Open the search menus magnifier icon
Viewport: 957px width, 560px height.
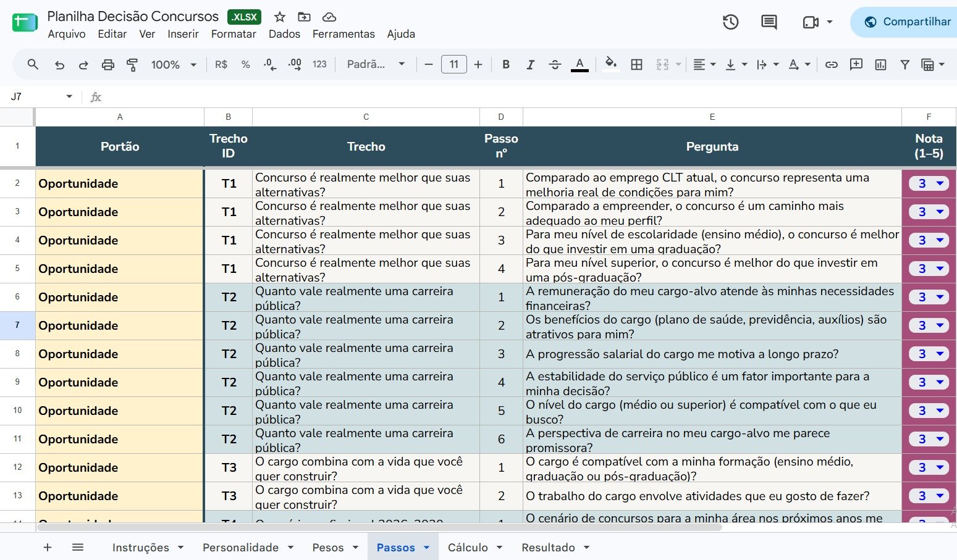click(x=33, y=64)
